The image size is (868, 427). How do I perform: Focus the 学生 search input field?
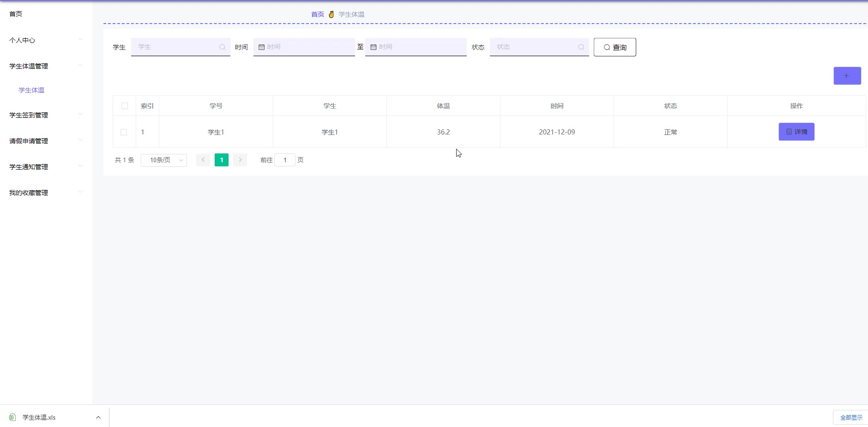click(181, 47)
